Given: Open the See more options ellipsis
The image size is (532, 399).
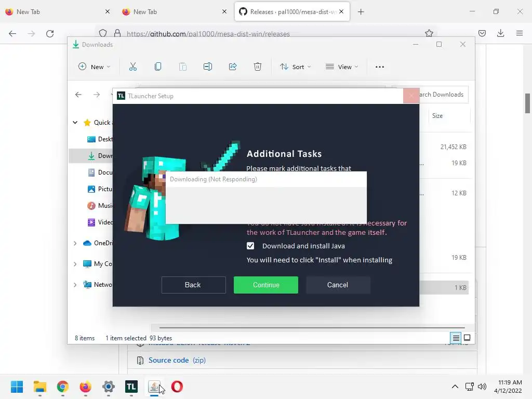Looking at the screenshot, I should coord(380,67).
